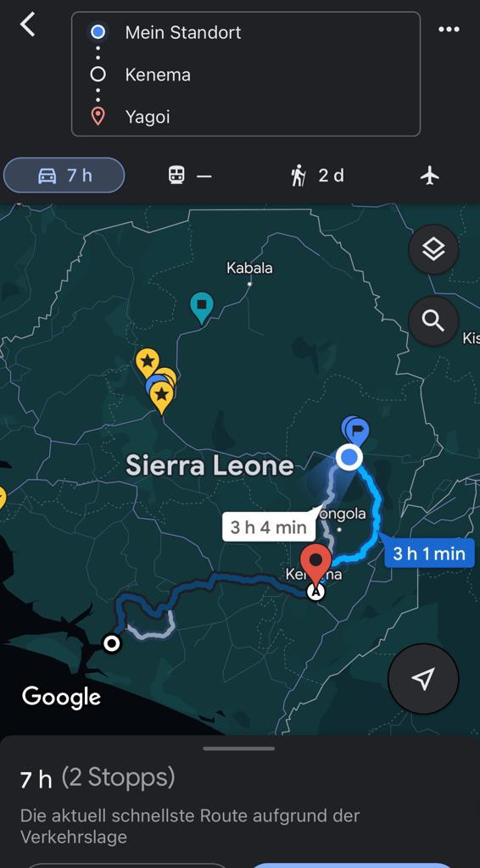
Task: Edit the Mein Standort start field
Action: coord(246,33)
